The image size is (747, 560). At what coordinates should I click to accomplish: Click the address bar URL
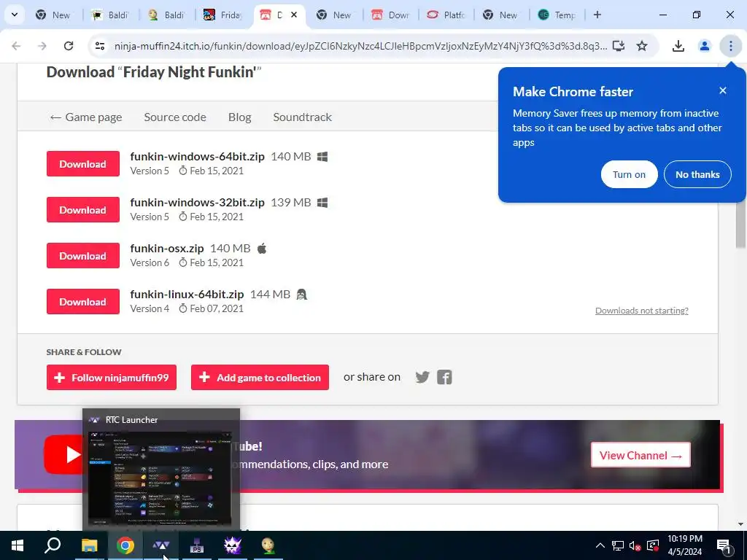[x=360, y=46]
